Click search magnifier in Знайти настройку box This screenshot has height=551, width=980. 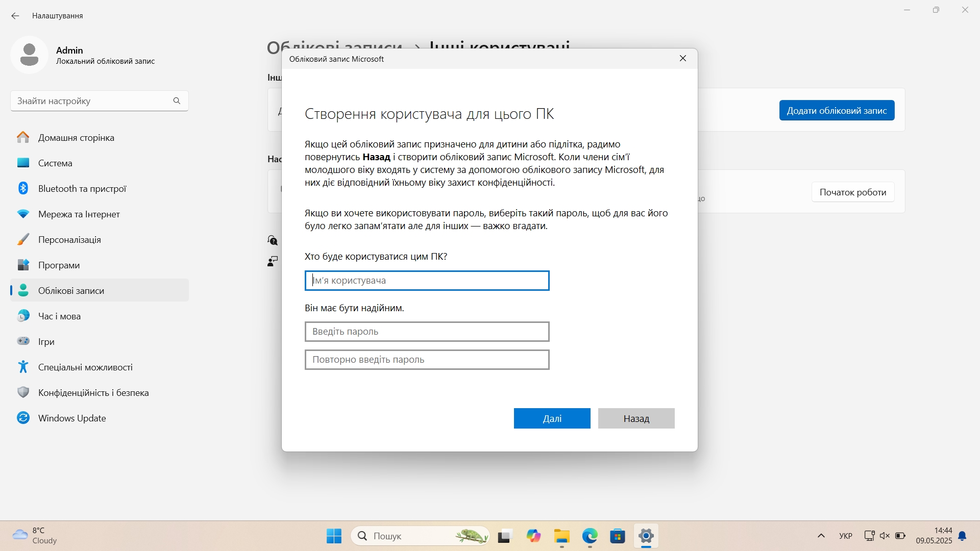point(177,101)
